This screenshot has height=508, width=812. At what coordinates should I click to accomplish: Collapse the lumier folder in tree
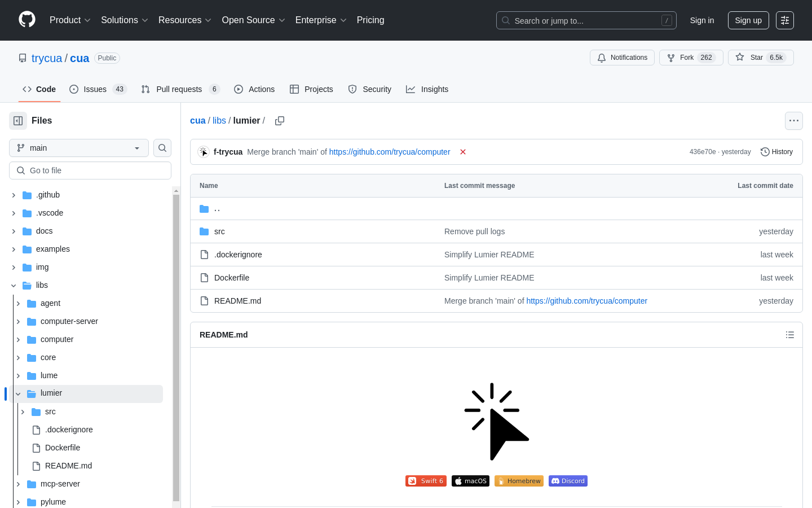pos(18,393)
